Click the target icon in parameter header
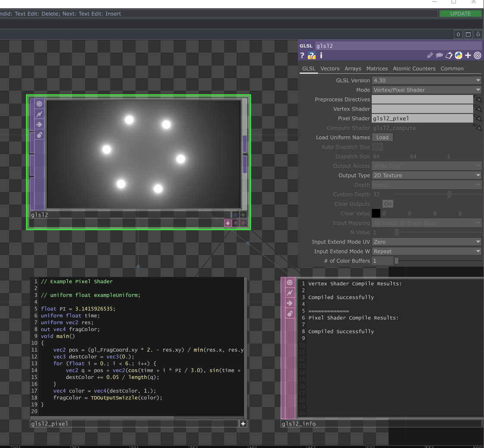The height and width of the screenshot is (448, 484). click(x=478, y=55)
